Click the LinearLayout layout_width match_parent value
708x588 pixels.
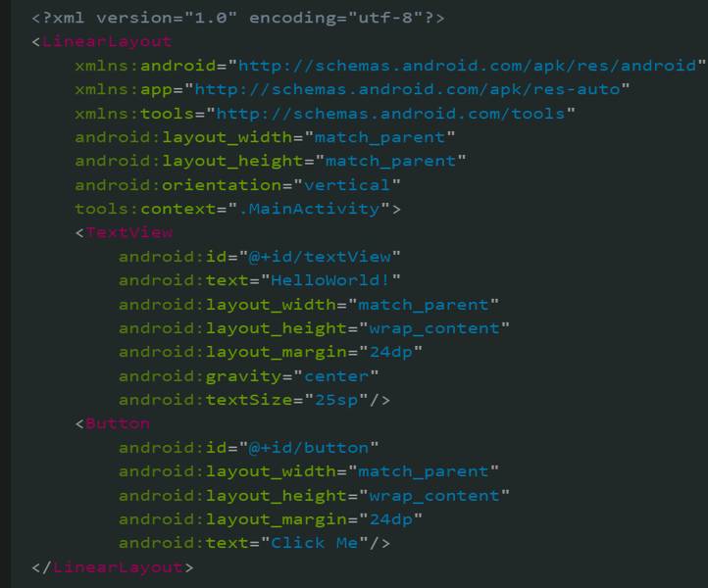(379, 137)
